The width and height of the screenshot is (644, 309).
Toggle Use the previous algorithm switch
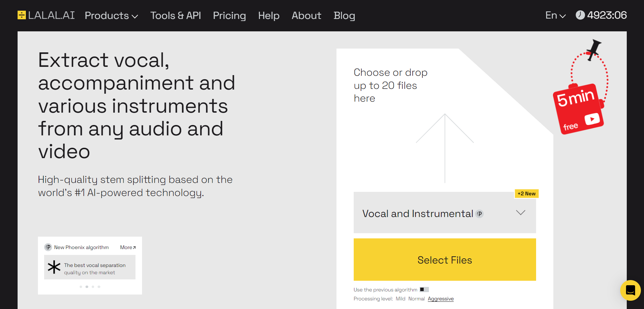(x=424, y=290)
